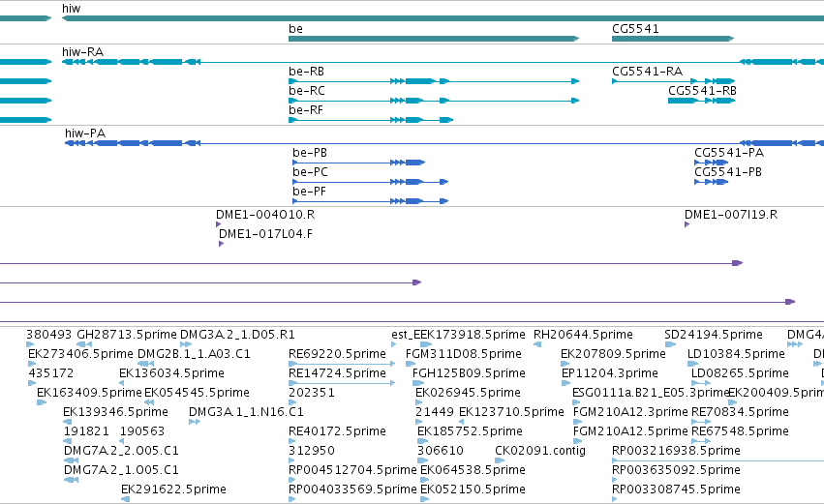Click the CG5541-RB transcript label
The height and width of the screenshot is (504, 824).
(x=702, y=91)
